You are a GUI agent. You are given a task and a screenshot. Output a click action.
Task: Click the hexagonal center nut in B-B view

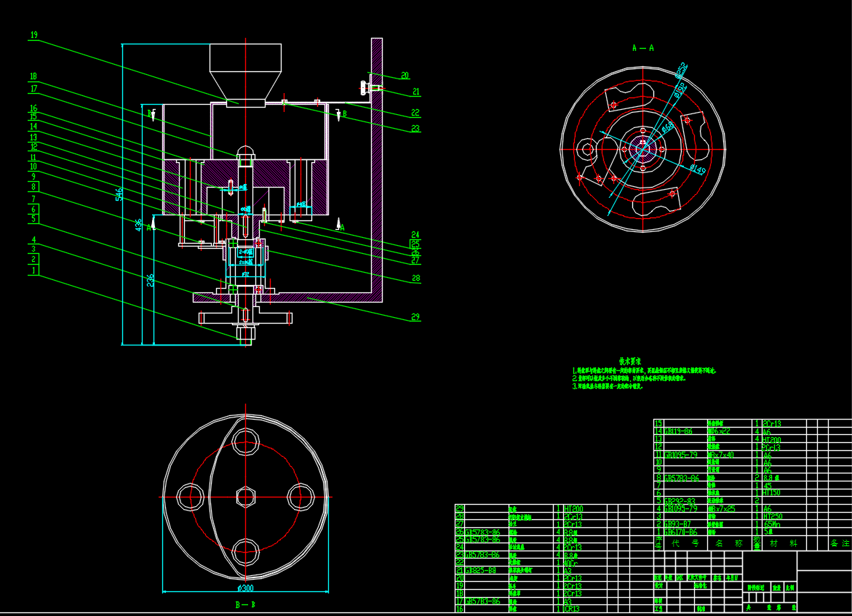(244, 497)
